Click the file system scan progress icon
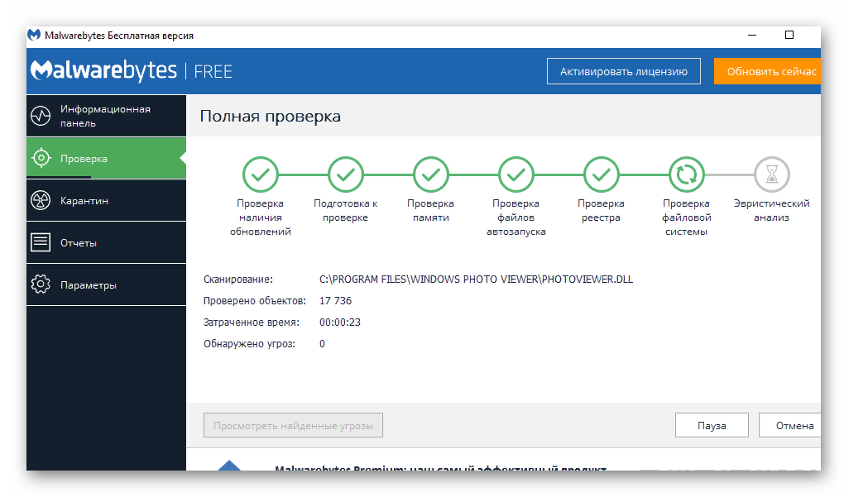868x497 pixels. tap(686, 174)
